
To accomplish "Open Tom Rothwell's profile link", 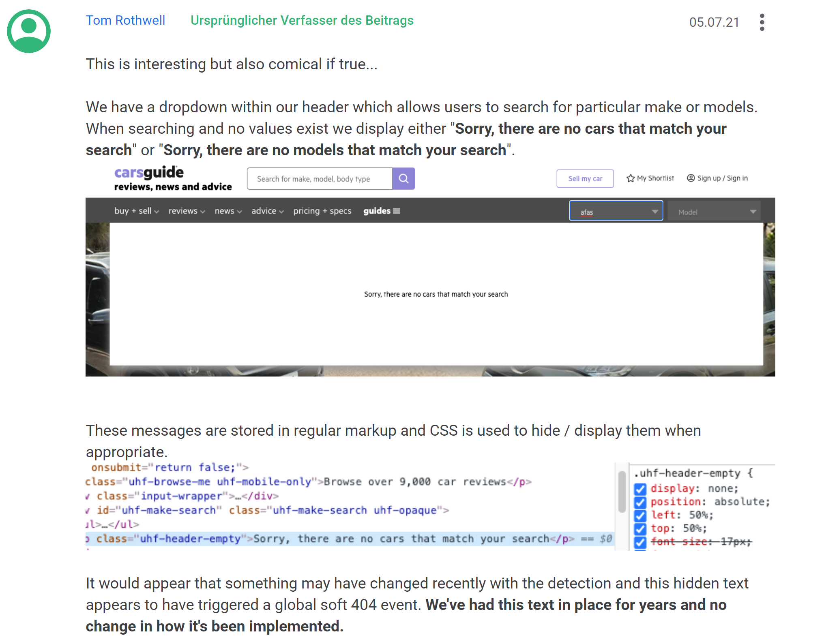I will (x=125, y=20).
